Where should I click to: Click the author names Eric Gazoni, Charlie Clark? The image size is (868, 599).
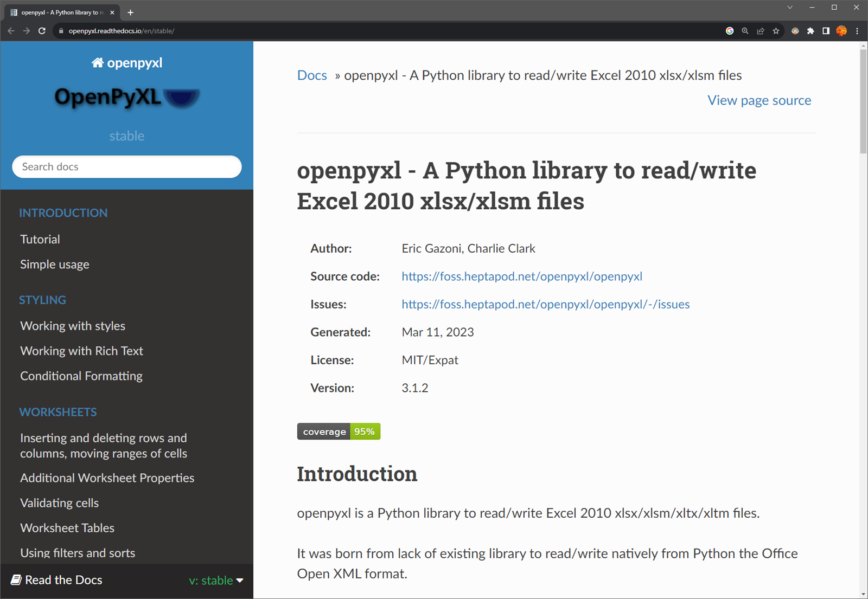[469, 248]
